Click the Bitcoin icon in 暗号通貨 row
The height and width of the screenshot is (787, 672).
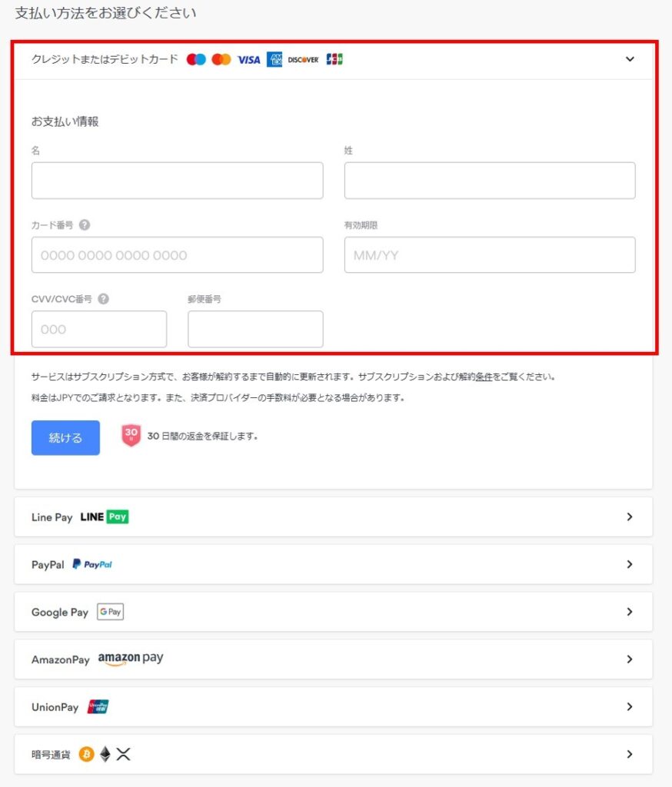click(86, 753)
